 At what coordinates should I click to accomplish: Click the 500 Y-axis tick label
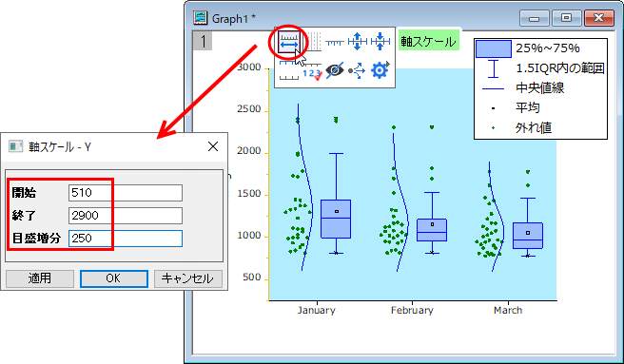point(251,278)
